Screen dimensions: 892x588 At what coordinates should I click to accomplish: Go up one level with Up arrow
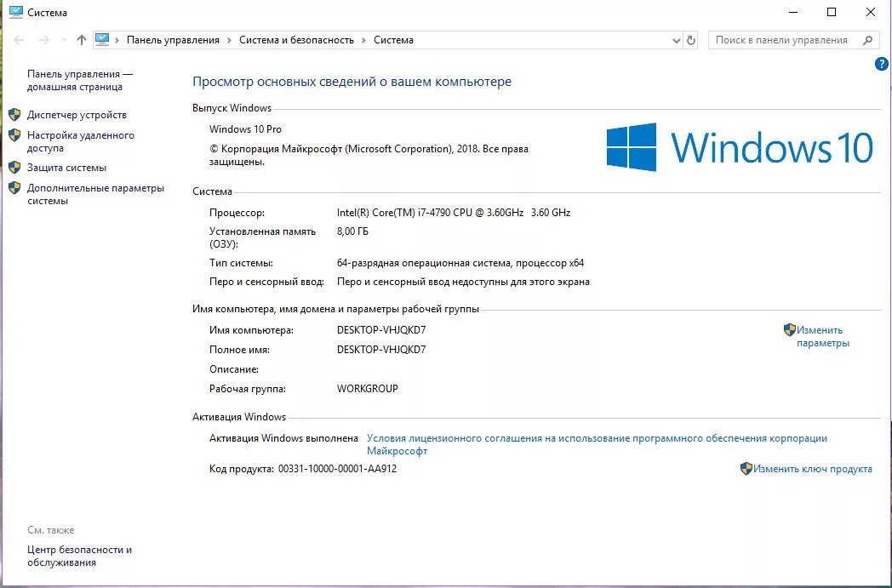click(x=82, y=40)
